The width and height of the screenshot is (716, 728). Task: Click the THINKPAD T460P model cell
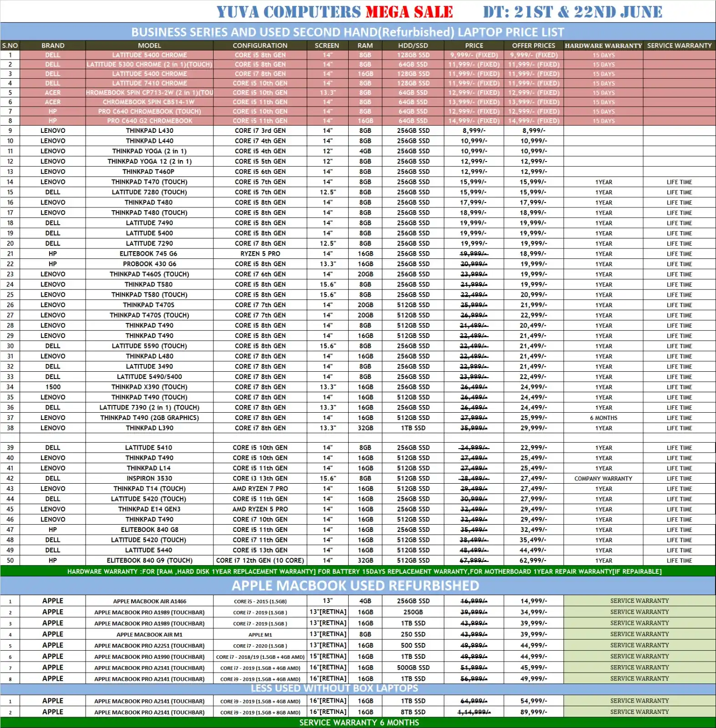coord(149,172)
